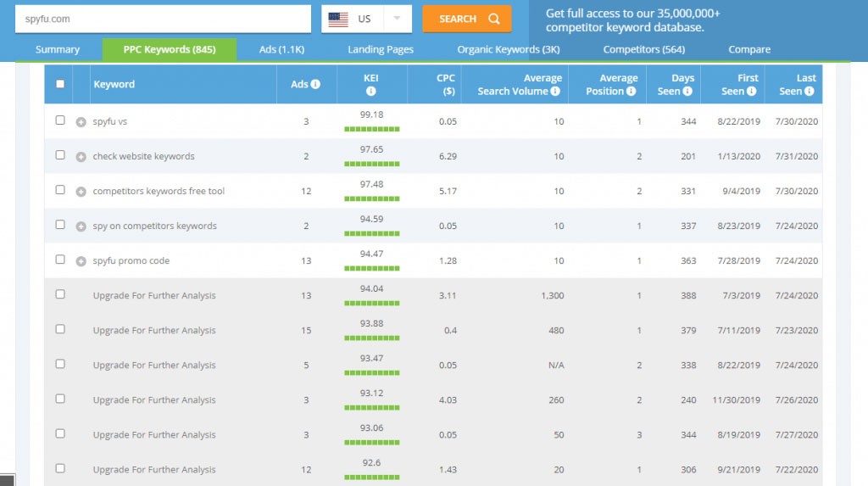Click info icon beside Average Position header
The image size is (868, 486).
click(631, 92)
